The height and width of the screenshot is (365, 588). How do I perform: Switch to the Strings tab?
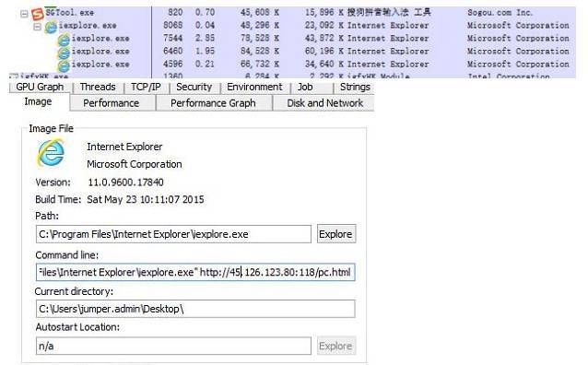click(x=355, y=87)
